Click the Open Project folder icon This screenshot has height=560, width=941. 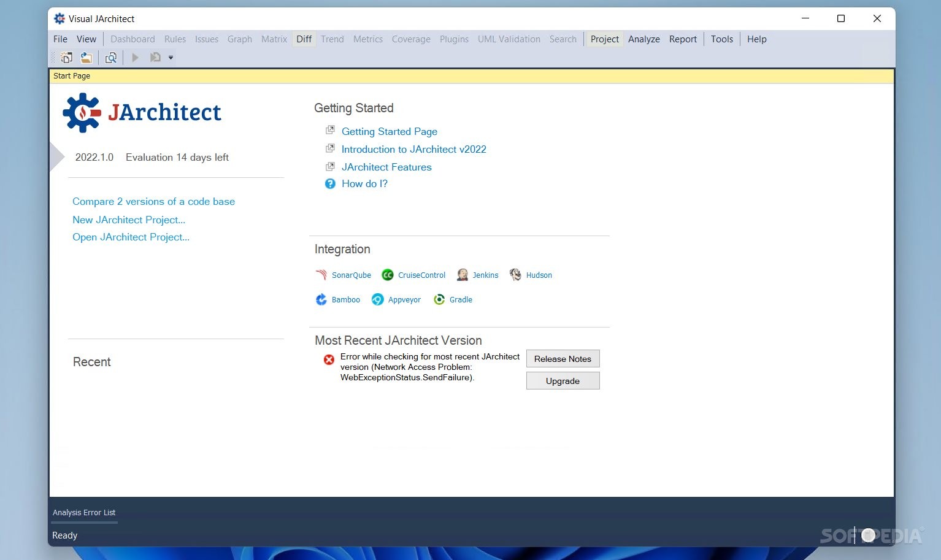[86, 58]
